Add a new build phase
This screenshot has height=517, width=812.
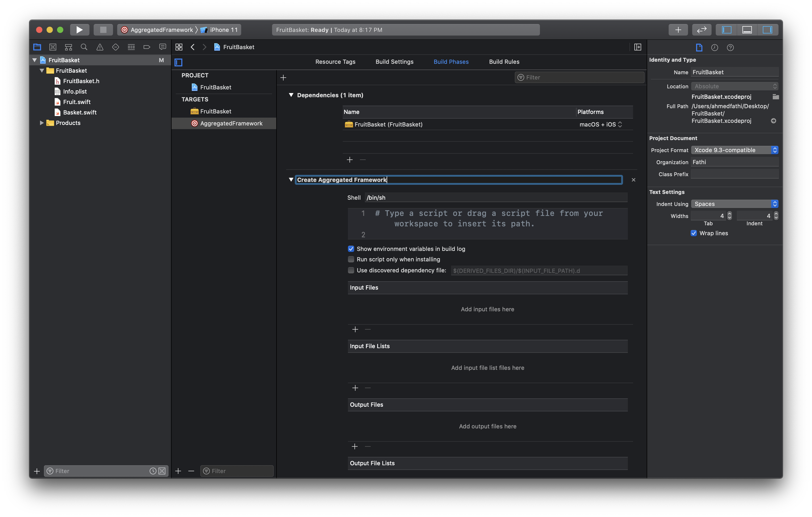(x=283, y=78)
